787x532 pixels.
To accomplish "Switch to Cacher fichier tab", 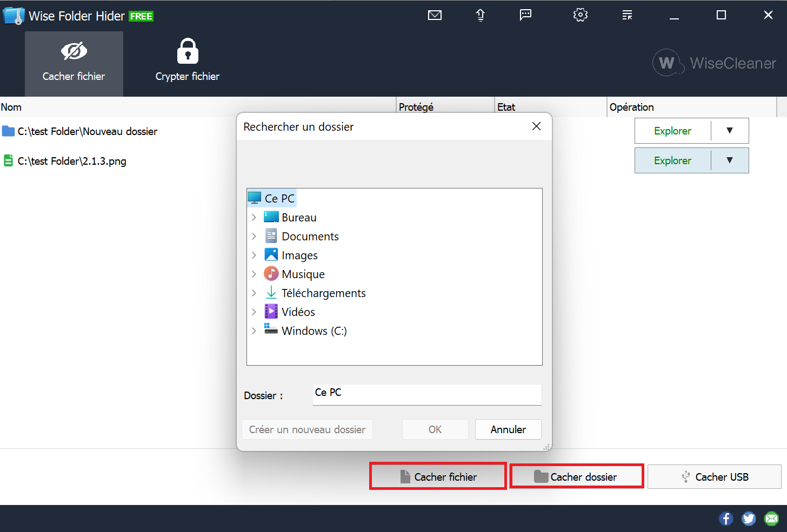I will click(74, 64).
